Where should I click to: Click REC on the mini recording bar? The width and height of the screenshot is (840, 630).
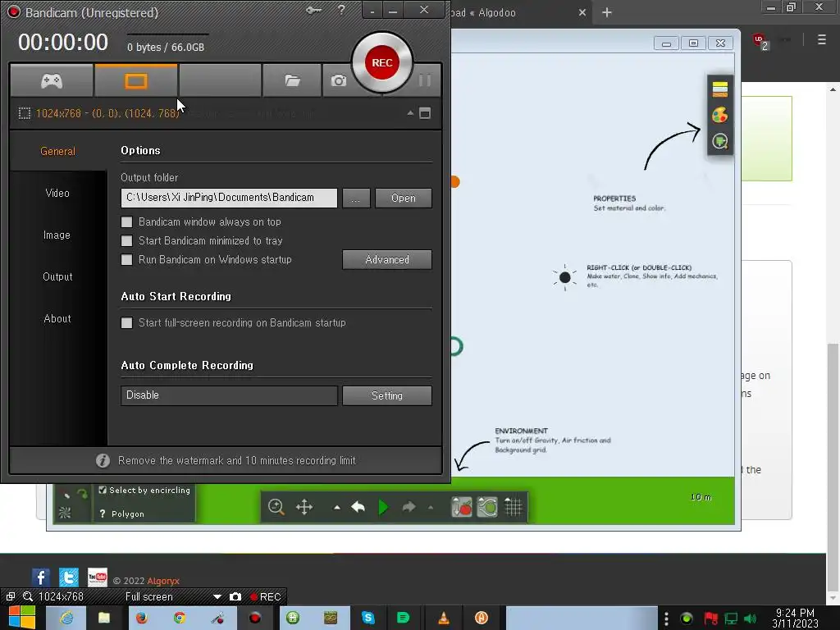pos(266,597)
